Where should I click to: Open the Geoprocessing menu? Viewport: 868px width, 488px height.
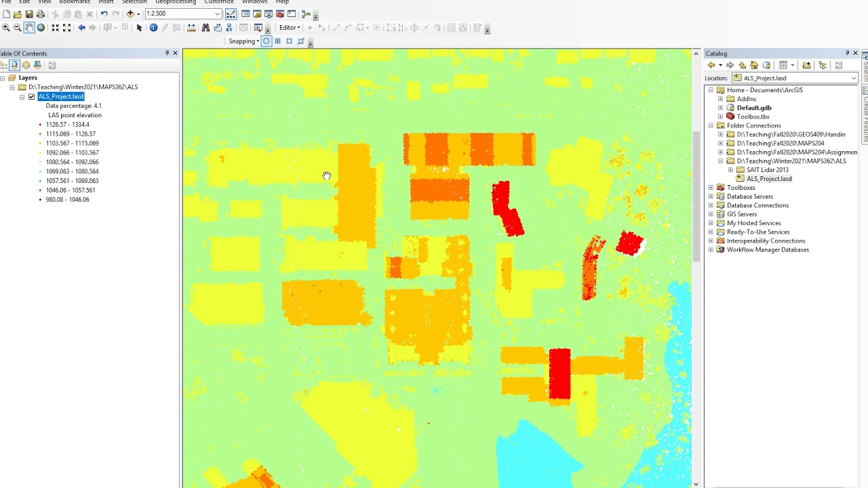[175, 2]
